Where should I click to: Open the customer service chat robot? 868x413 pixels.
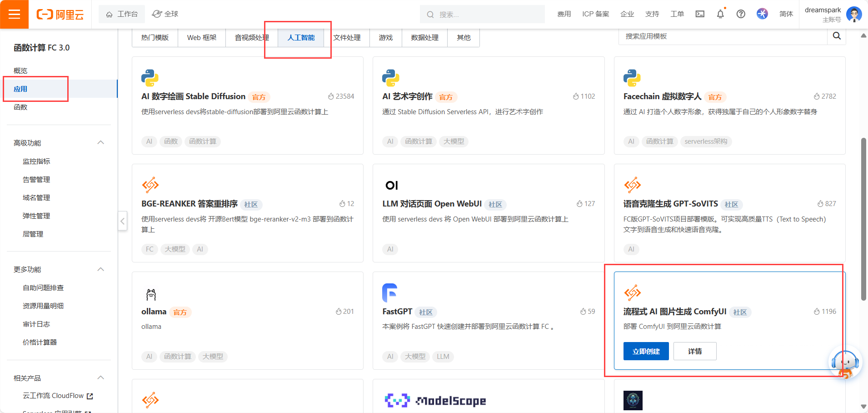pos(845,363)
